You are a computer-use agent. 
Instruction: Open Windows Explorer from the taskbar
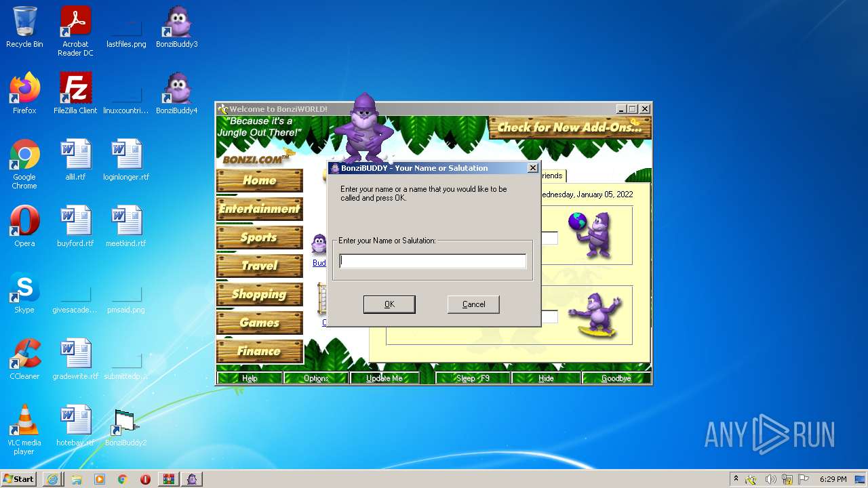click(77, 479)
